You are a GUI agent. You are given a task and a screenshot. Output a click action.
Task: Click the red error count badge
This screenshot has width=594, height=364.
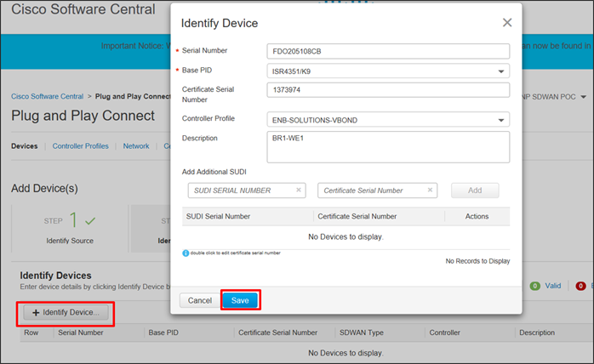[580, 286]
